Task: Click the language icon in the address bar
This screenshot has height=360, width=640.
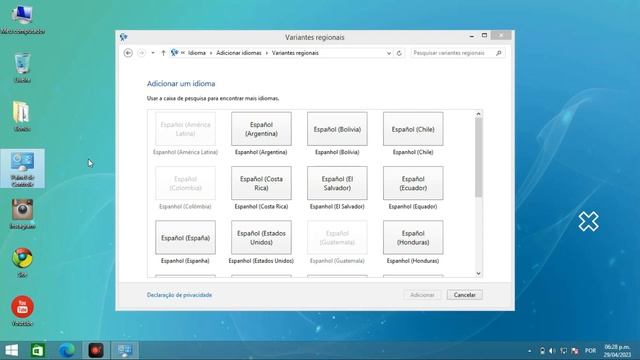Action: tap(174, 53)
